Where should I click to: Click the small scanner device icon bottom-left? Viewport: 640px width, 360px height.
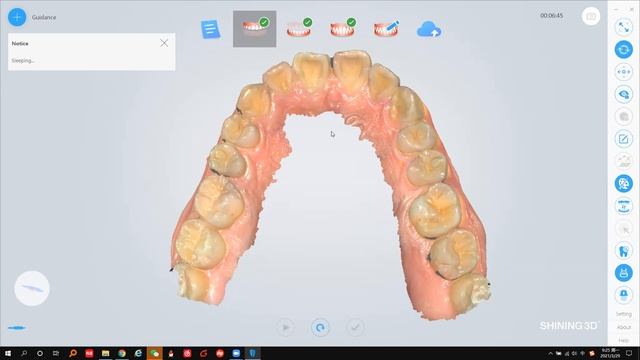(17, 328)
